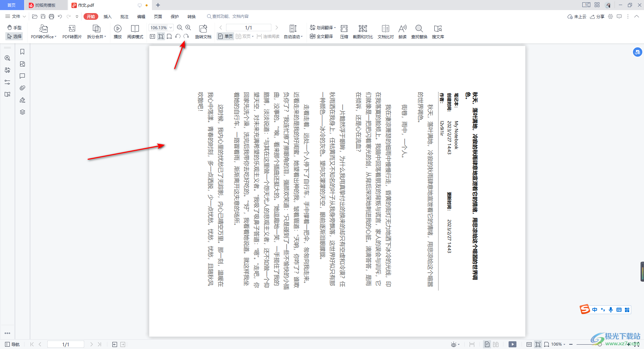Click the page number field in toolbar
Screen dimensions: 644x349
(x=249, y=28)
